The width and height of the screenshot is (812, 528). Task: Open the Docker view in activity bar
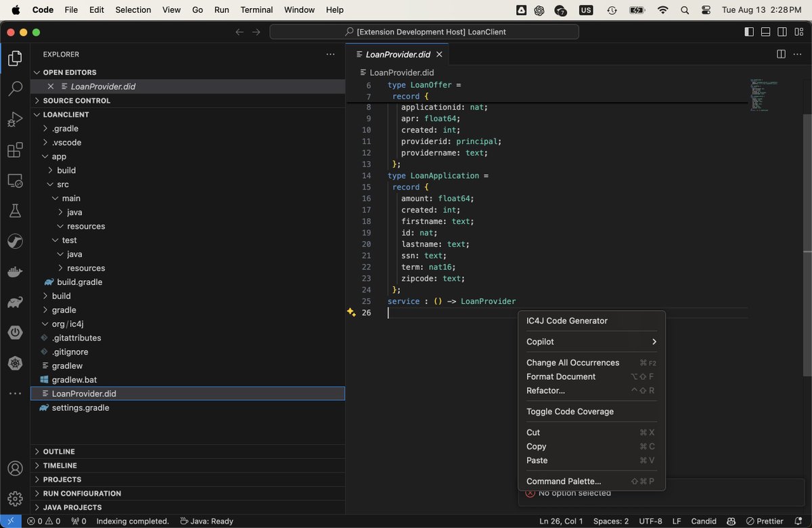pyautogui.click(x=15, y=272)
